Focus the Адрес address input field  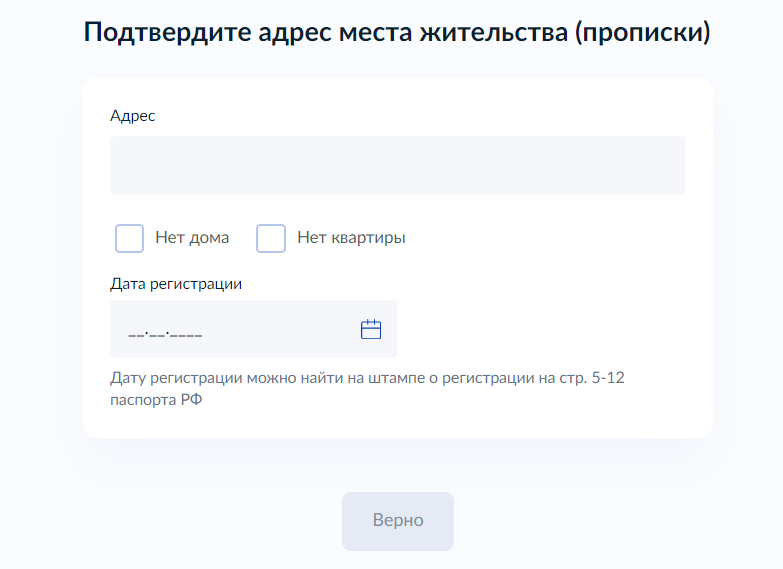[397, 165]
